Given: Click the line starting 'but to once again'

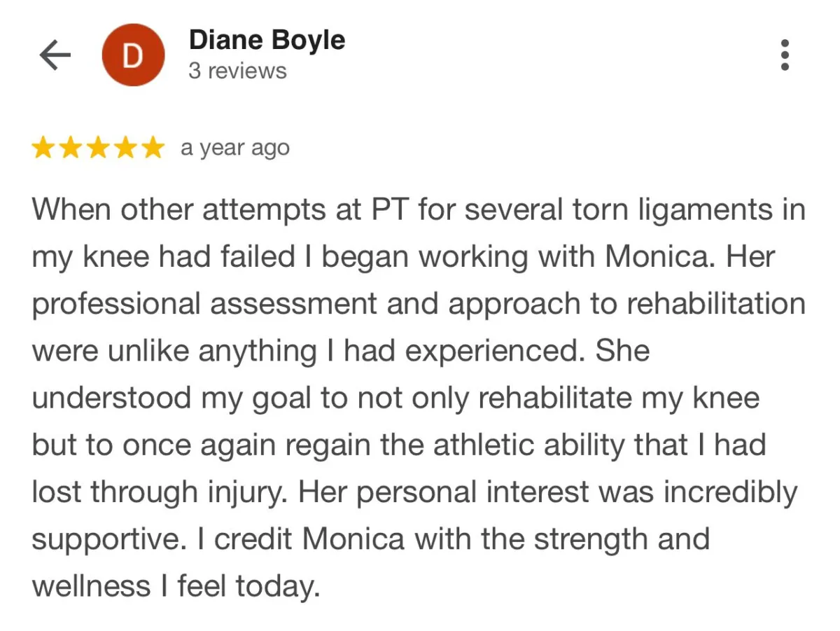Looking at the screenshot, I should point(399,445).
